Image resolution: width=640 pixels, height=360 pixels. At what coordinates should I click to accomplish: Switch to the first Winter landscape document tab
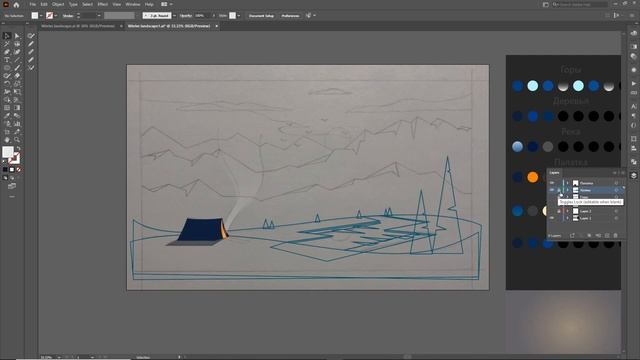click(78, 26)
